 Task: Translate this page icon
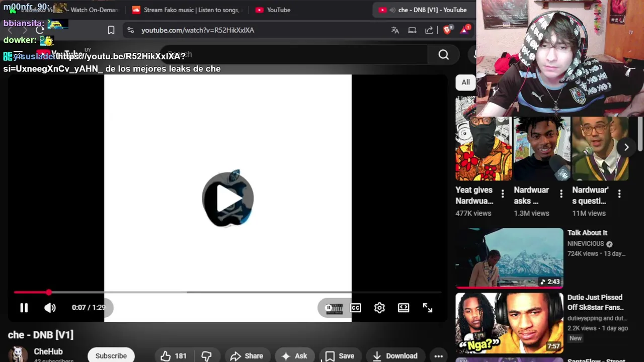[395, 30]
